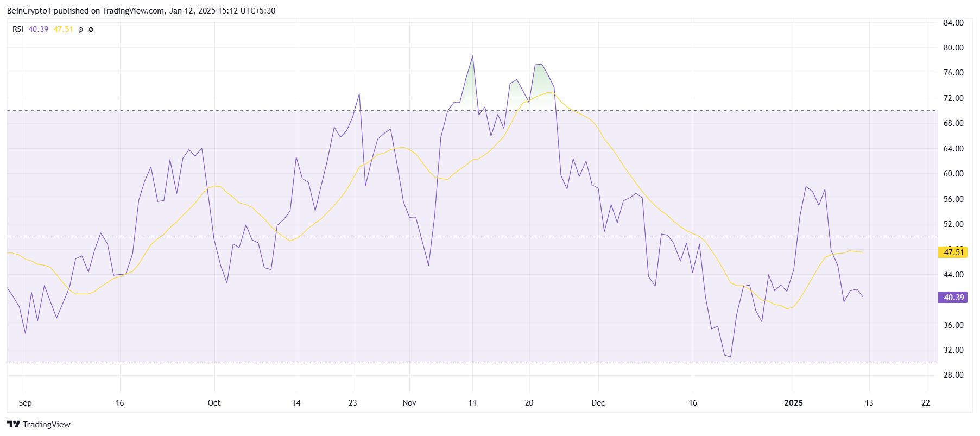The width and height of the screenshot is (980, 436).
Task: Select the purple 40.39 RSI legend value
Action: pyautogui.click(x=39, y=29)
